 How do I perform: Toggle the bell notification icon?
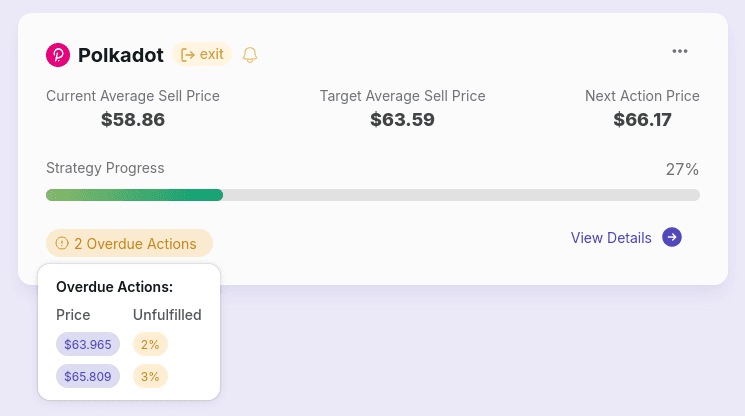tap(250, 55)
